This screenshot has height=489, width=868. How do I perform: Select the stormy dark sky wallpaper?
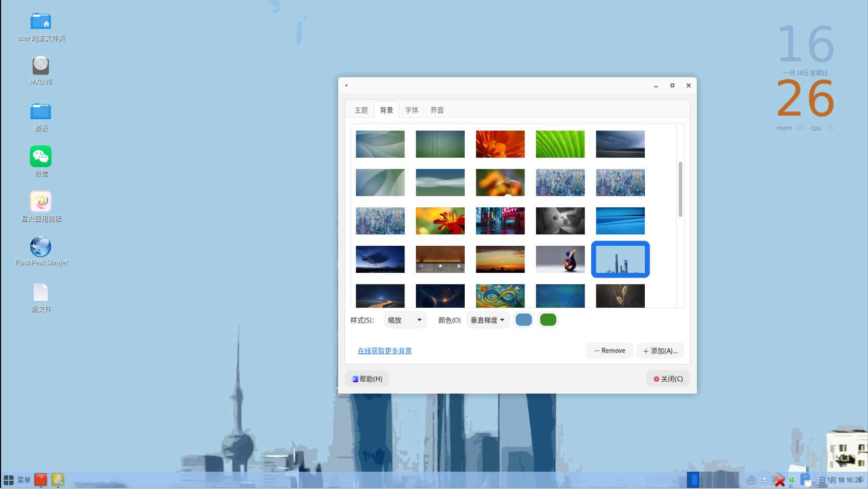point(620,144)
